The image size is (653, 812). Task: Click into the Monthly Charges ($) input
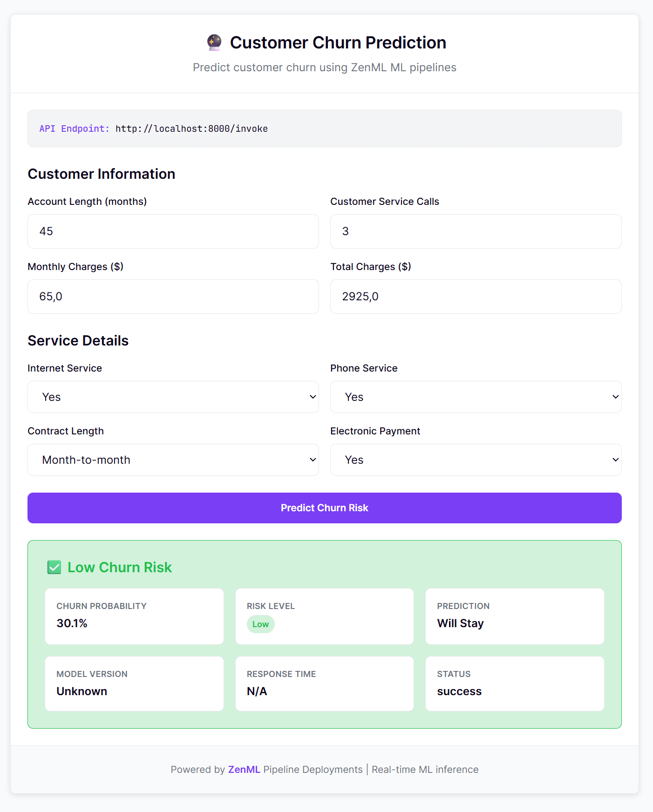tap(173, 297)
